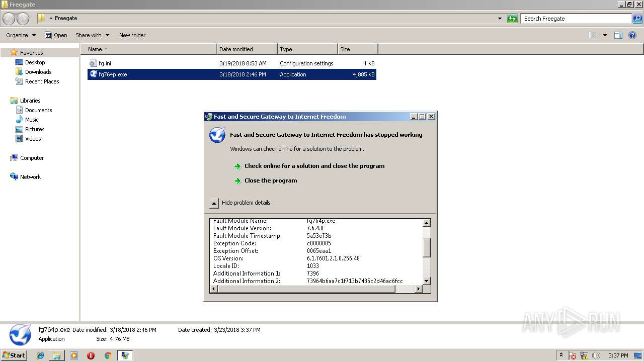The image size is (644, 362).
Task: Select the Desktop favorite icon
Action: tap(19, 62)
